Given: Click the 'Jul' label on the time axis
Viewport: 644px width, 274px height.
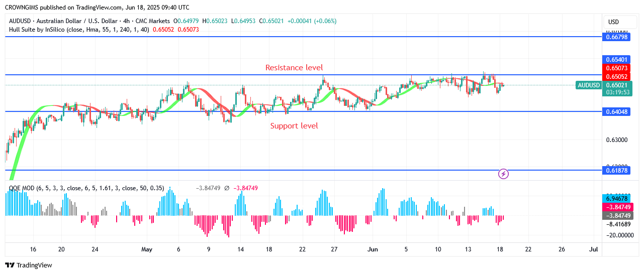Looking at the screenshot, I should 594,249.
